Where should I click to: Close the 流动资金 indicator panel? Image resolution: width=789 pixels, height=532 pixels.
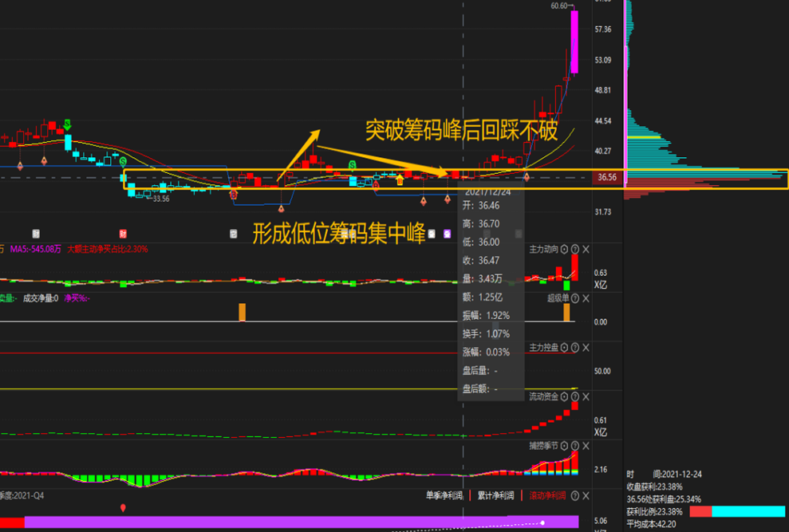[x=586, y=396]
